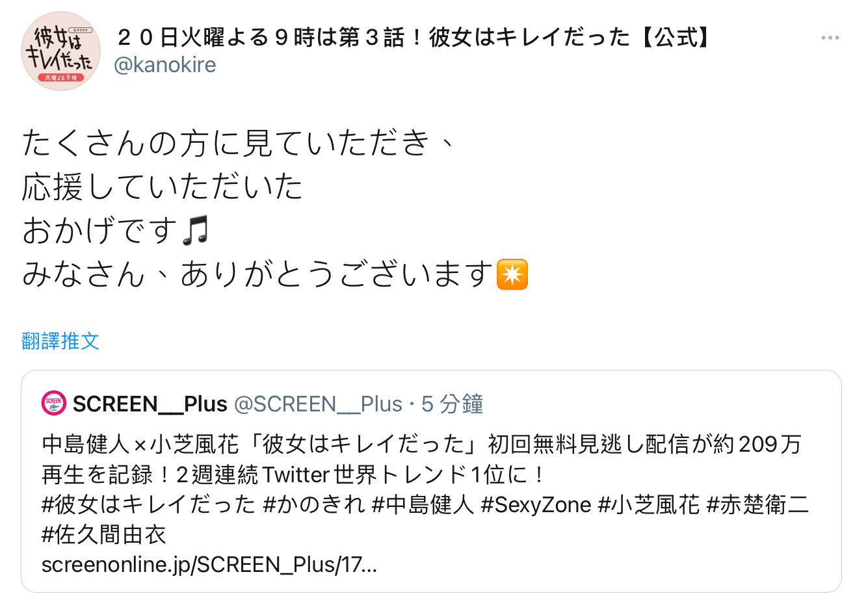Click the music note emoji in tweet
The width and height of the screenshot is (868, 609).
coord(195,231)
